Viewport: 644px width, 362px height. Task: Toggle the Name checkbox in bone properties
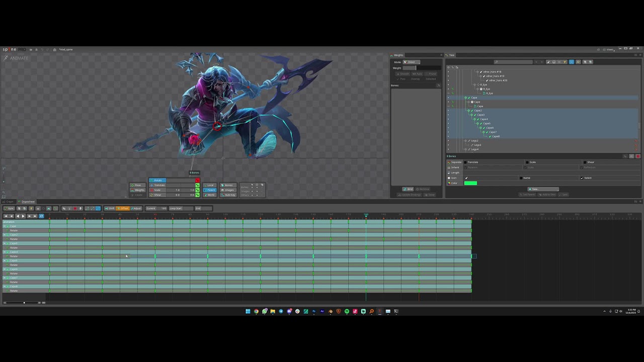point(521,178)
